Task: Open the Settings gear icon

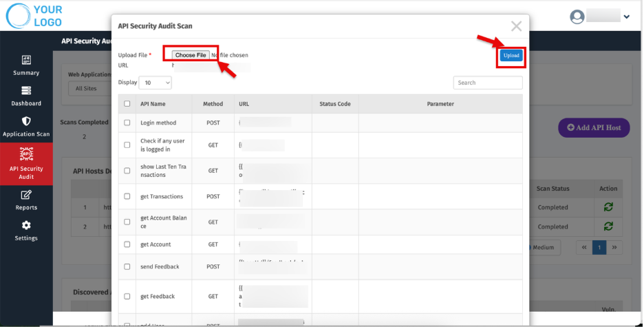Action: point(26,225)
